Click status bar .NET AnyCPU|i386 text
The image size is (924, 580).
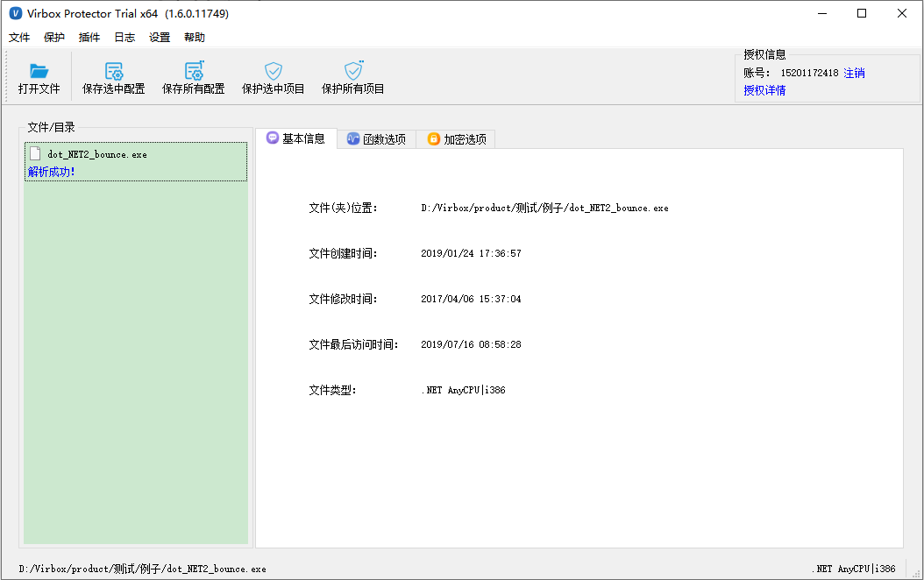[853, 569]
